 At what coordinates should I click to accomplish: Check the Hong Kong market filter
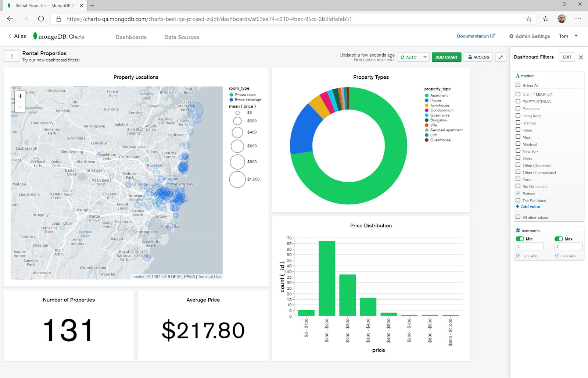518,115
